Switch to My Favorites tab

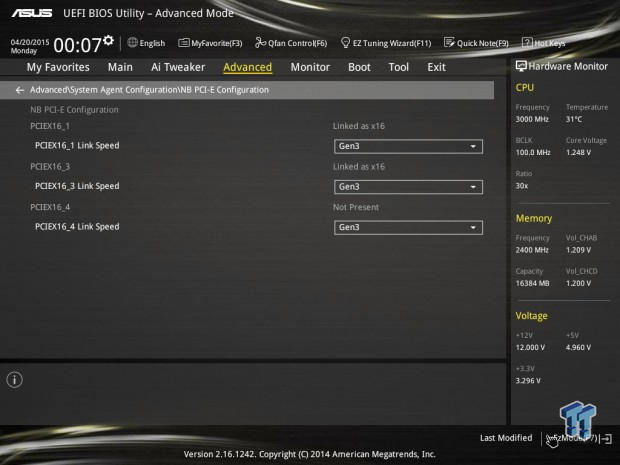58,67
